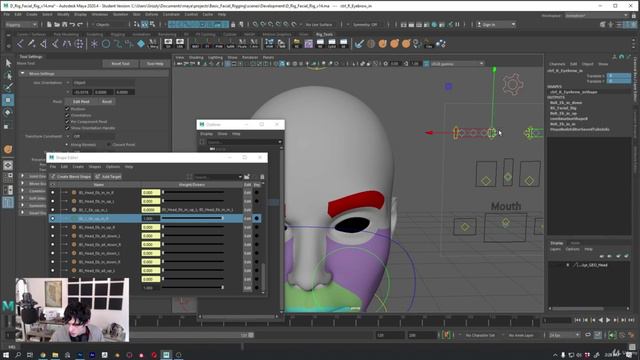Toggle Pin Component Pivot checkbox

tap(67, 122)
